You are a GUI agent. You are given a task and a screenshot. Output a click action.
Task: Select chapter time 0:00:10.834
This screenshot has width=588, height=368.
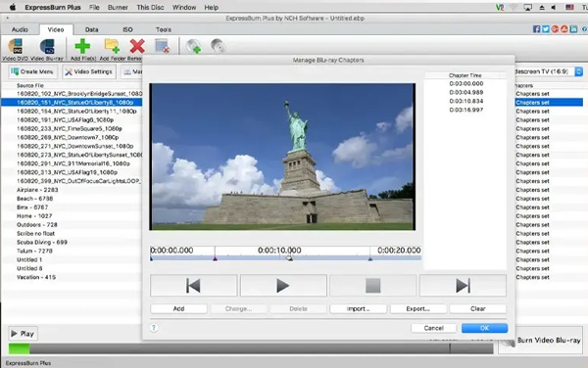pos(466,101)
